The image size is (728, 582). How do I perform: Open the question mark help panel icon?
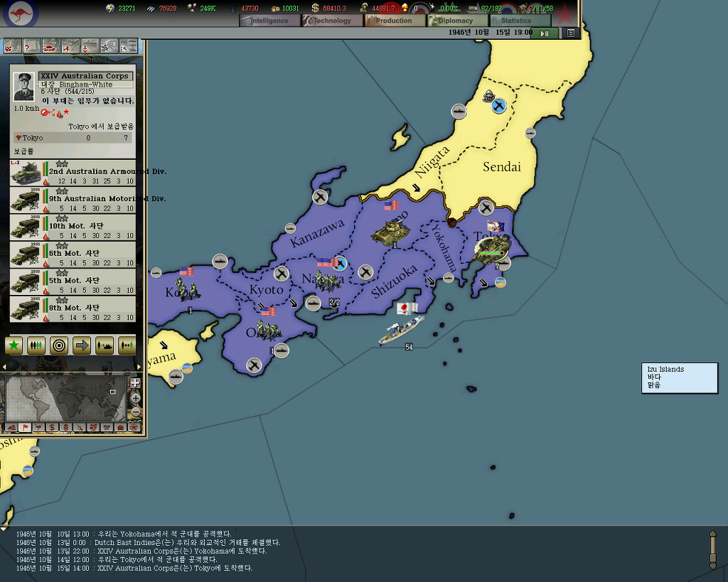[x=32, y=46]
